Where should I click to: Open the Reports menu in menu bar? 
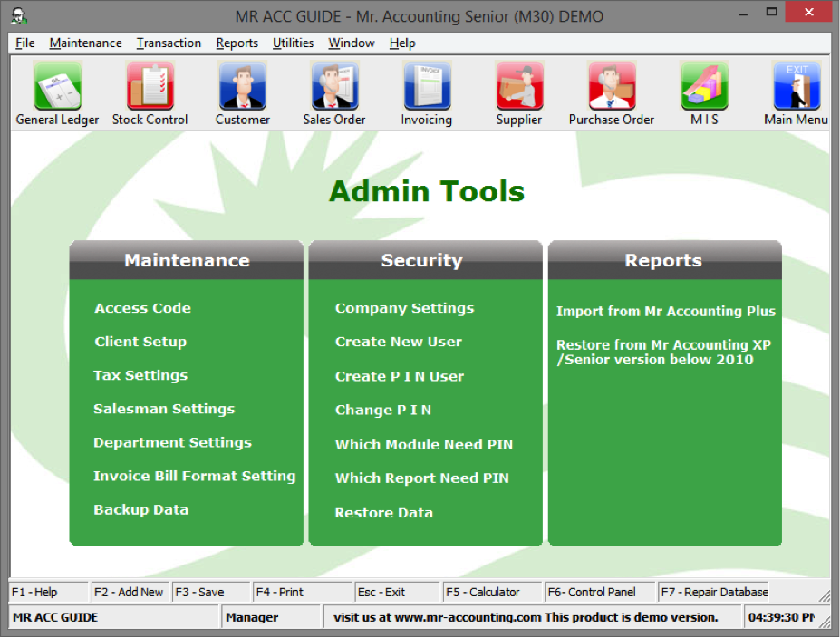click(x=237, y=43)
